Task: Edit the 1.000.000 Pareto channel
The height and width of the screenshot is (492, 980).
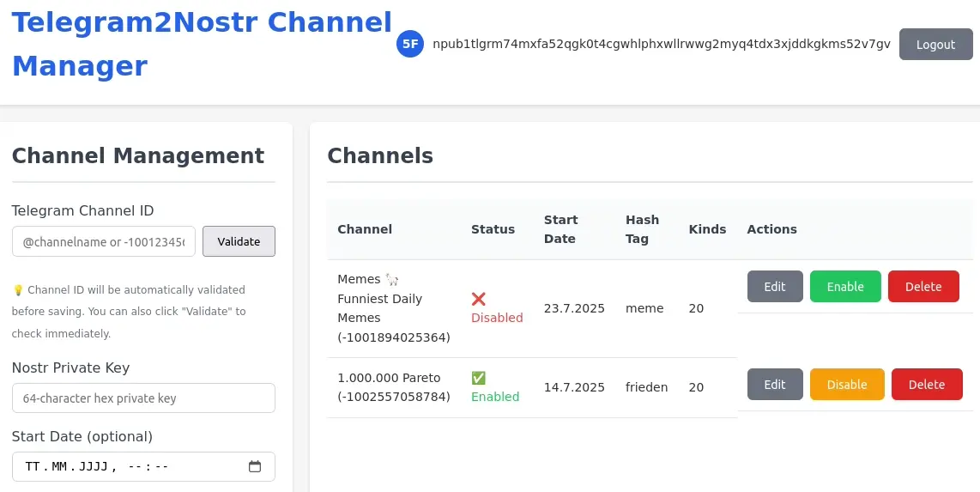Action: (775, 385)
